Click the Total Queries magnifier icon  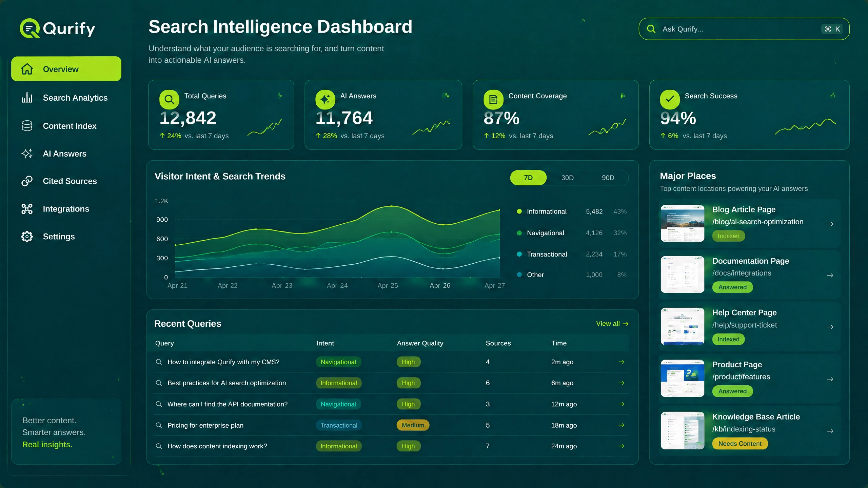point(169,99)
